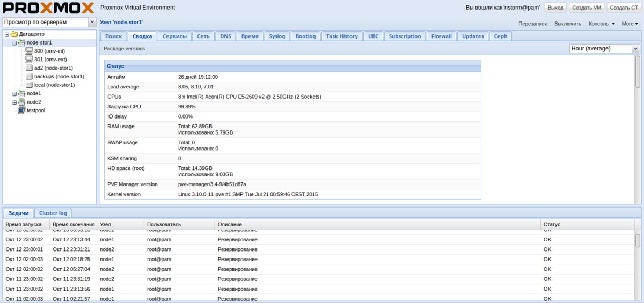Expand the node1 tree node
644x303 pixels.
[14, 94]
